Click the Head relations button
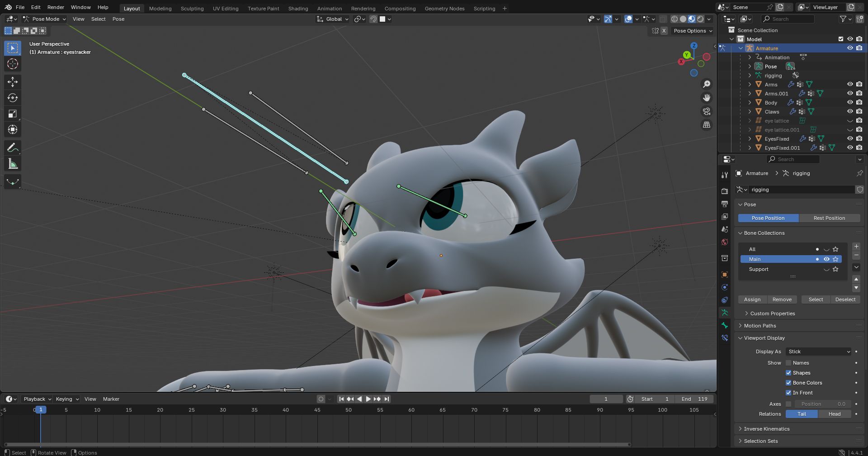The image size is (868, 456). (835, 414)
